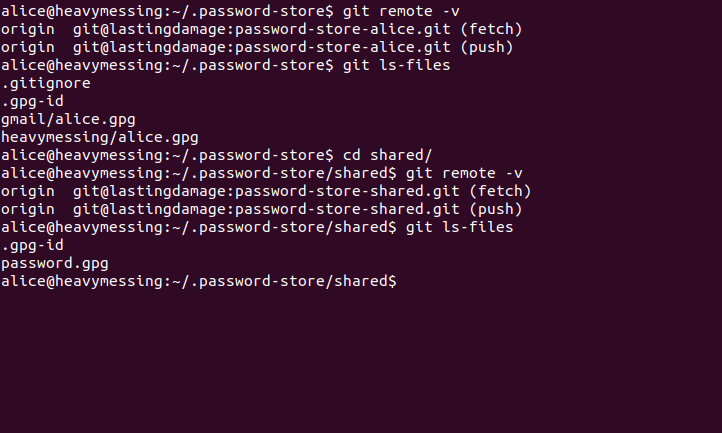The height and width of the screenshot is (433, 722).
Task: Click 'git remote -v' in the shared directory
Action: tap(464, 173)
